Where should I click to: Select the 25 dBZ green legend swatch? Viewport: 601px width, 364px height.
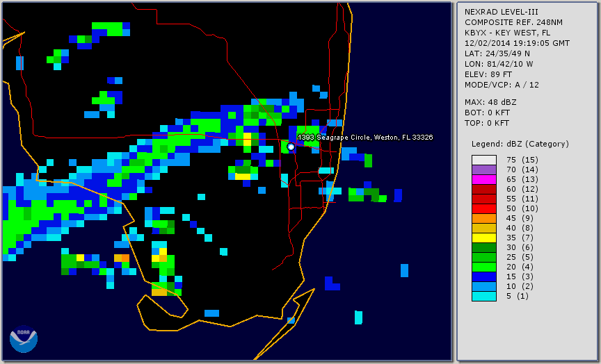point(484,257)
